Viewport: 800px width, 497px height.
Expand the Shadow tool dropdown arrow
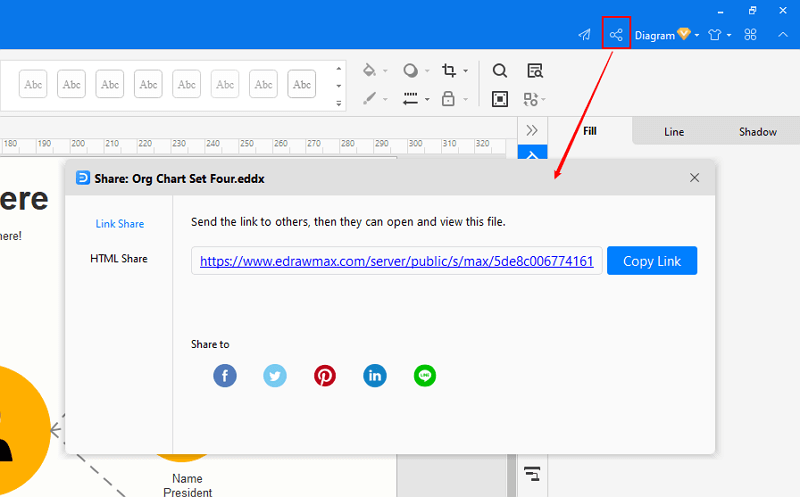tap(427, 71)
